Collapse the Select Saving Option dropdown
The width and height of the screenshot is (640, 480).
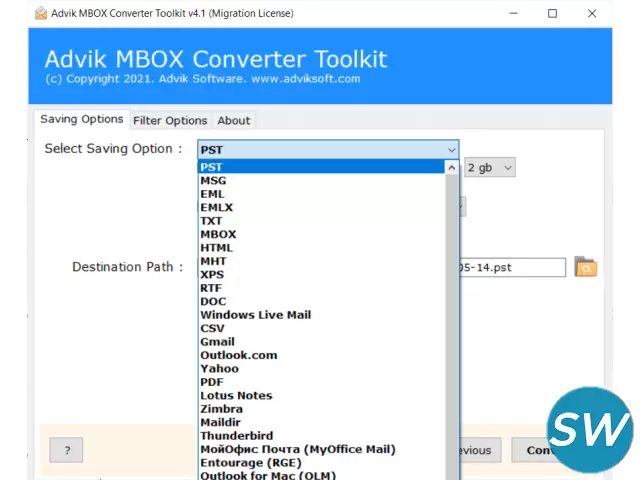pyautogui.click(x=450, y=149)
